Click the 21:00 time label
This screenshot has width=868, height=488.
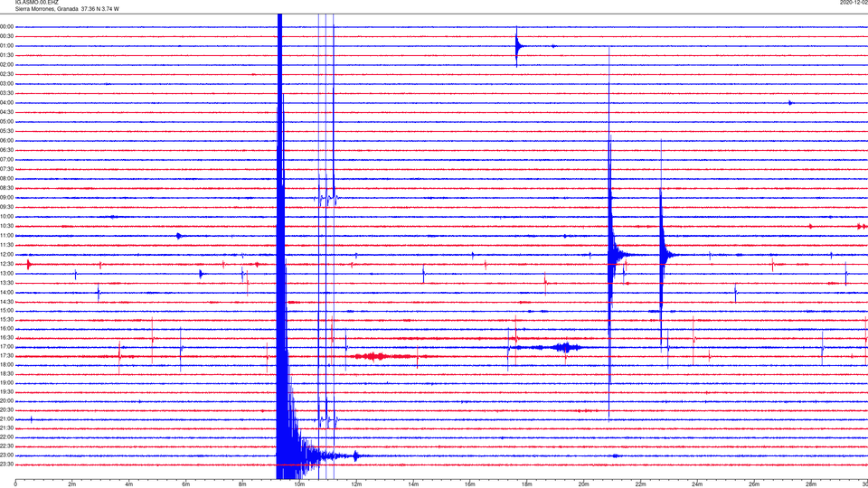click(x=6, y=418)
